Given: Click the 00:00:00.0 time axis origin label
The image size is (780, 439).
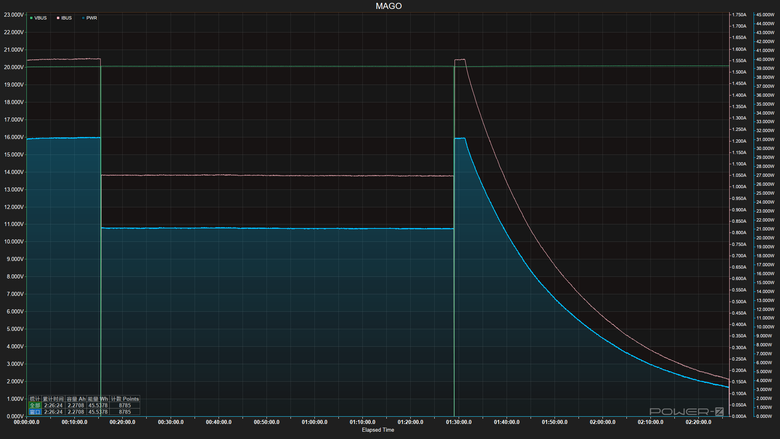Looking at the screenshot, I should (27, 422).
